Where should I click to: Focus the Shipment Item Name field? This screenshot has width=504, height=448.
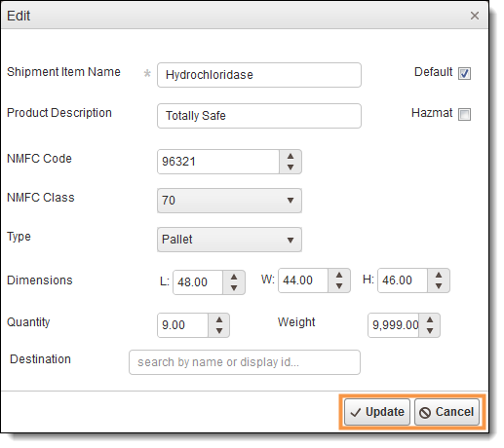[x=259, y=75]
